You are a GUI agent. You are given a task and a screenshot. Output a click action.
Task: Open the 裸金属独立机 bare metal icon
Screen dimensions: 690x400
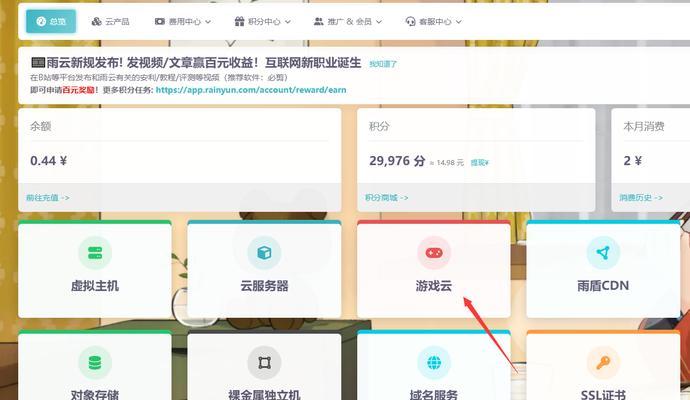(x=264, y=363)
